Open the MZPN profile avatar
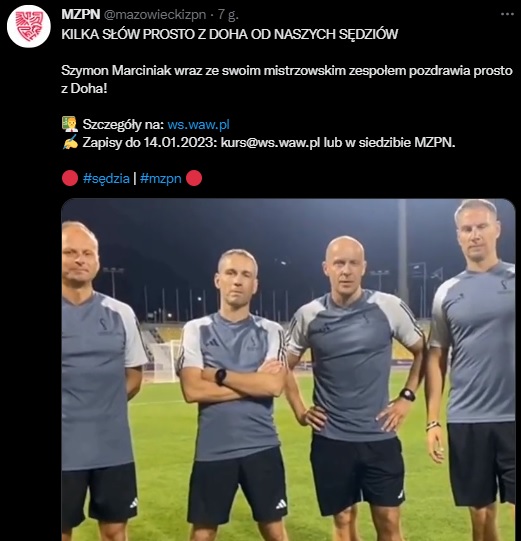Image resolution: width=521 pixels, height=541 pixels. (x=29, y=26)
